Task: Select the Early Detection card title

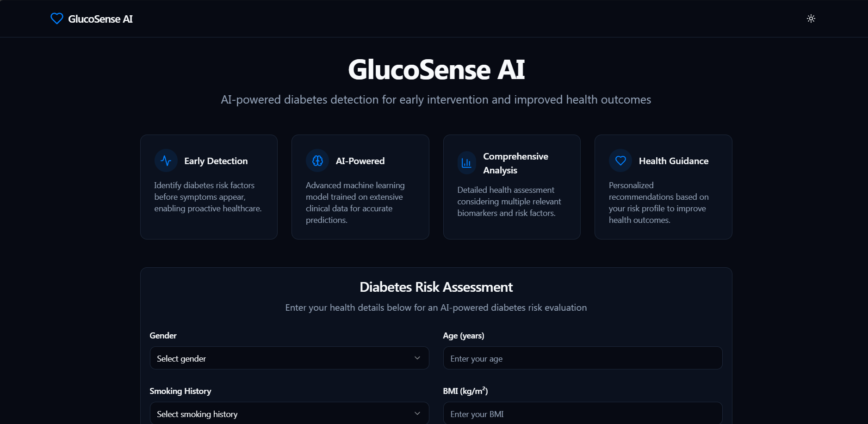Action: click(x=216, y=161)
